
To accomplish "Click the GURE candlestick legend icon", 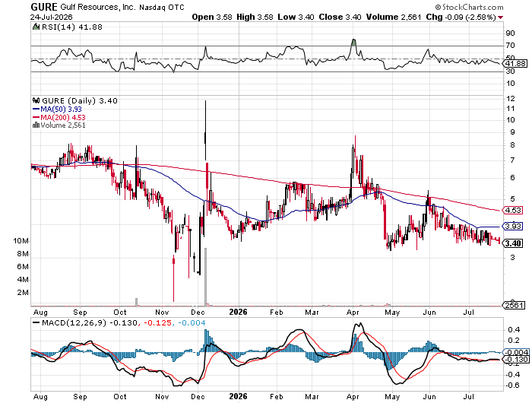I will (36, 100).
